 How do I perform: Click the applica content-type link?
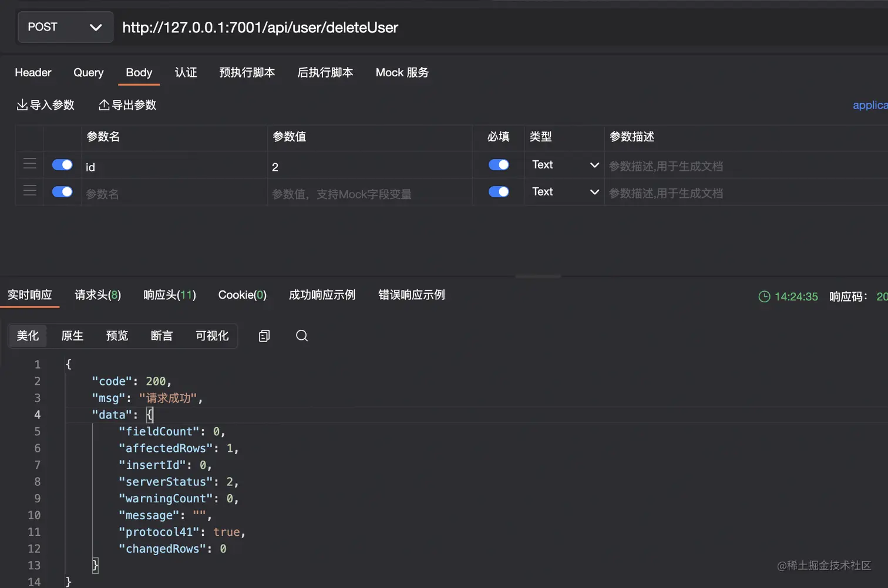coord(870,105)
